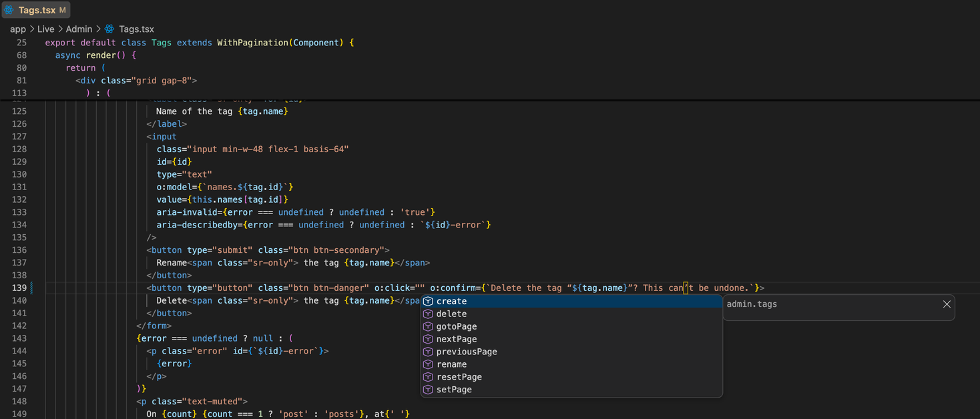Click the method icon beside resetPage suggestion
Image resolution: width=980 pixels, height=419 pixels.
429,378
